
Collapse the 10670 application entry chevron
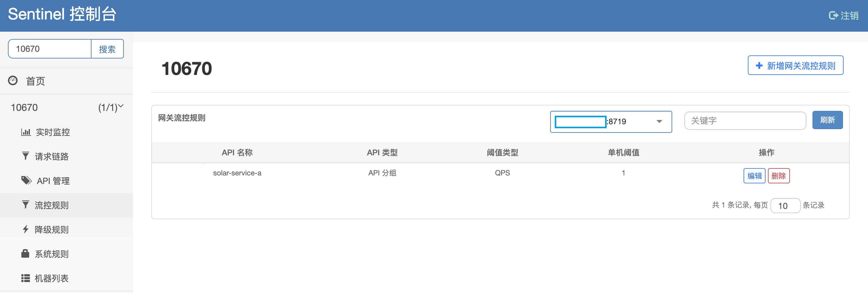(121, 106)
